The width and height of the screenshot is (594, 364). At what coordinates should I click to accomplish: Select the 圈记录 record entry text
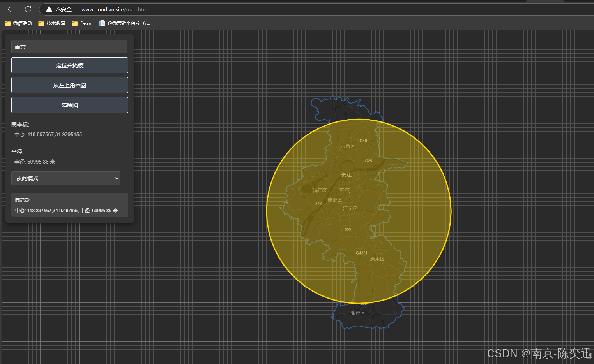pos(66,210)
